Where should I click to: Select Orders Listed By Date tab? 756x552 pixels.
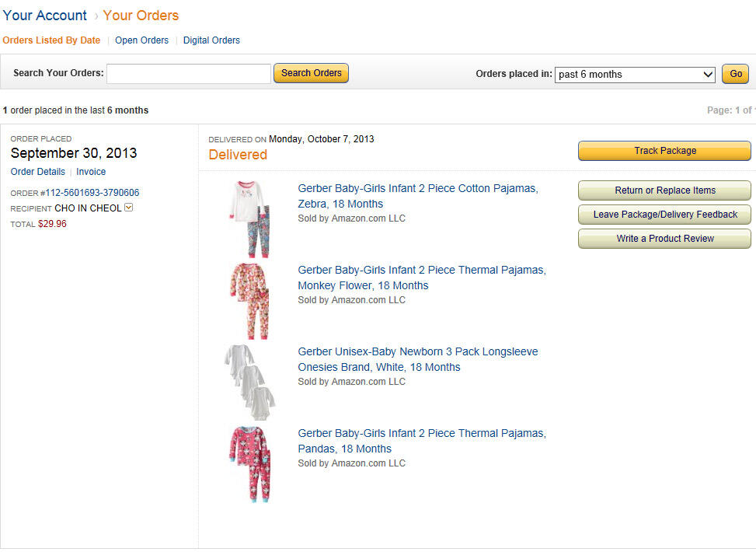[x=51, y=40]
